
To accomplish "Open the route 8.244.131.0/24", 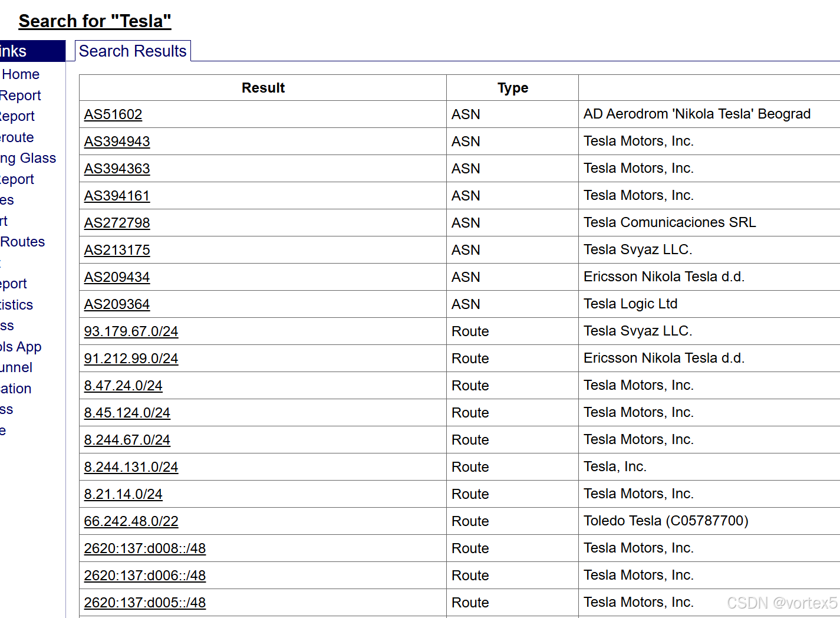I will pyautogui.click(x=131, y=467).
